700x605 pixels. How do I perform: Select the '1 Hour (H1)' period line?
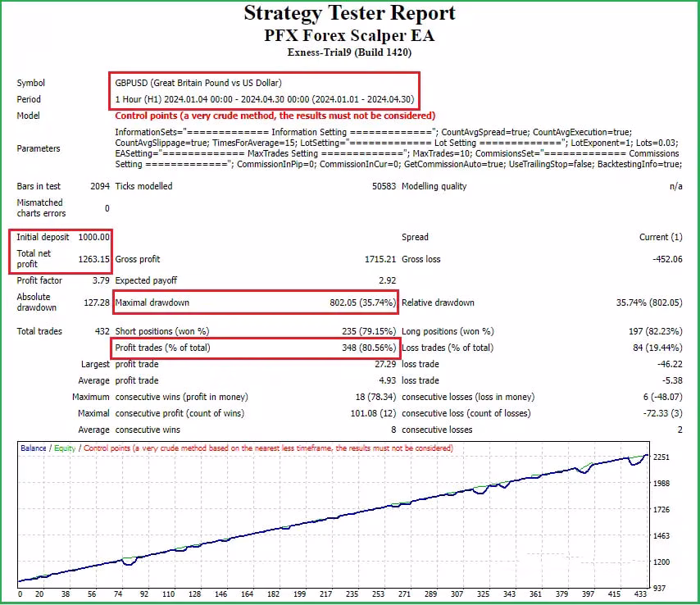265,99
